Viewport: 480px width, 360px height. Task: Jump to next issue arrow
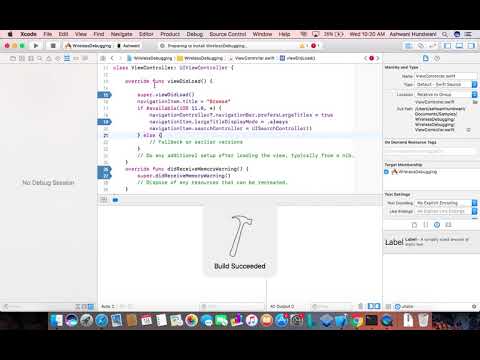click(x=378, y=58)
